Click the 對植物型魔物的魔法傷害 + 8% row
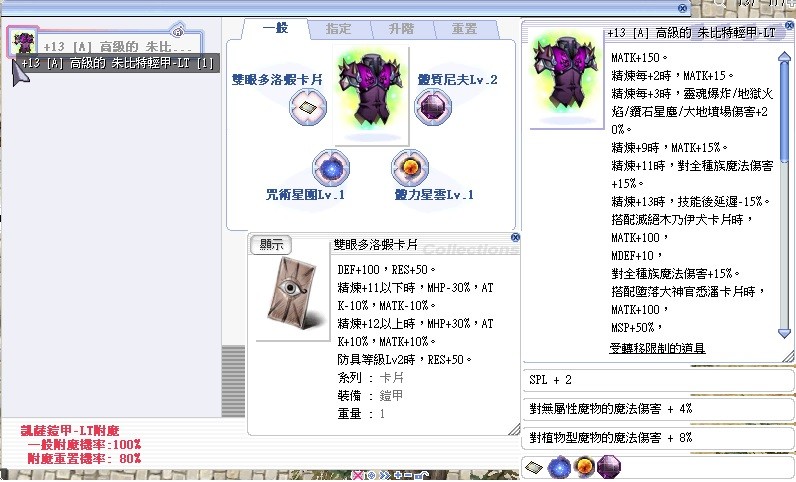 [x=658, y=438]
